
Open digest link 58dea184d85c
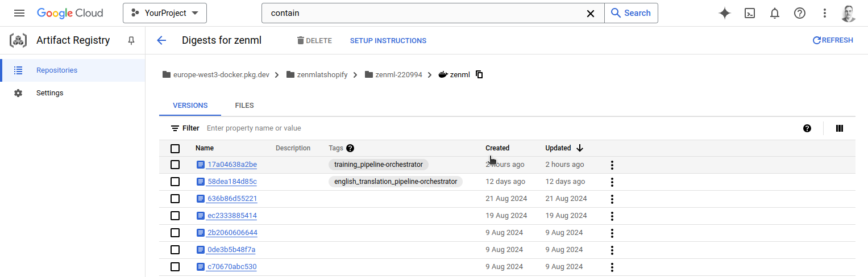(232, 182)
